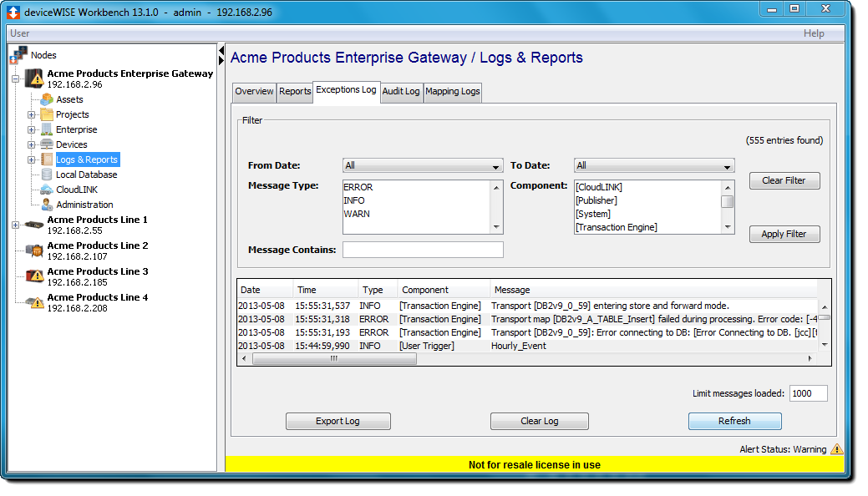
Task: Click the Acme Products Line 1 device icon
Action: click(x=34, y=225)
